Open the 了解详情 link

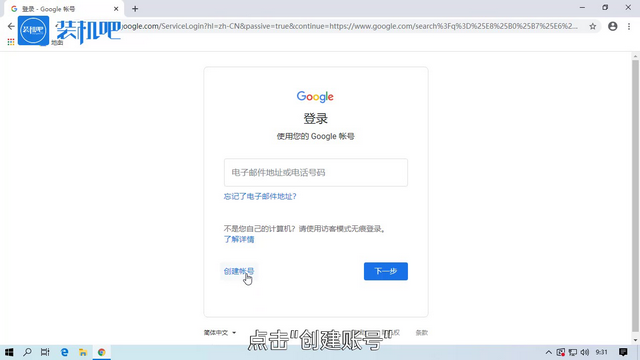click(239, 239)
